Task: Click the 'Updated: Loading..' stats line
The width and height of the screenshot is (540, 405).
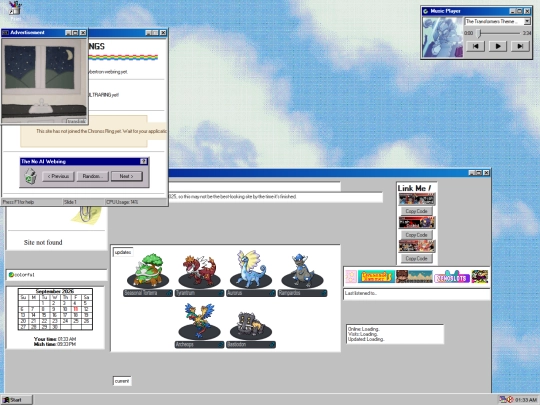Action: (x=366, y=339)
